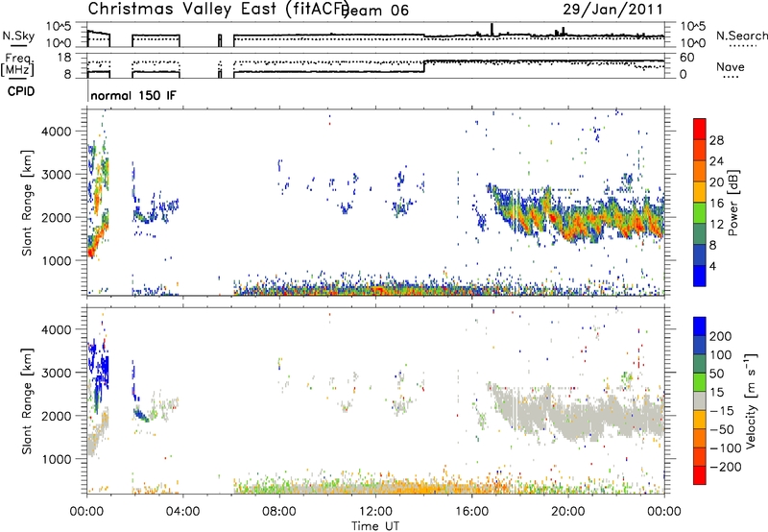This screenshot has height=532, width=768.
Task: Click the '12:00' time tick label
Action: (375, 512)
